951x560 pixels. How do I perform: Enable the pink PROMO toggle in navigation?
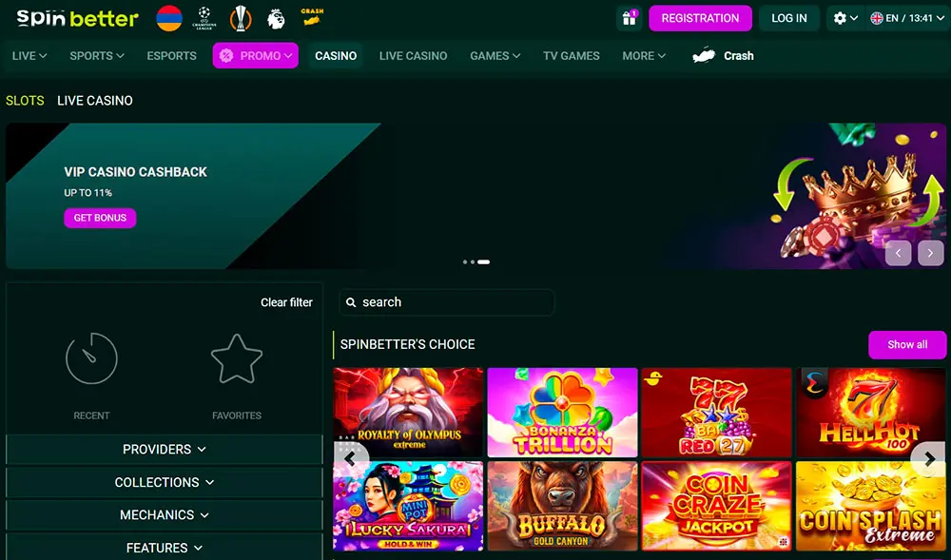click(255, 55)
